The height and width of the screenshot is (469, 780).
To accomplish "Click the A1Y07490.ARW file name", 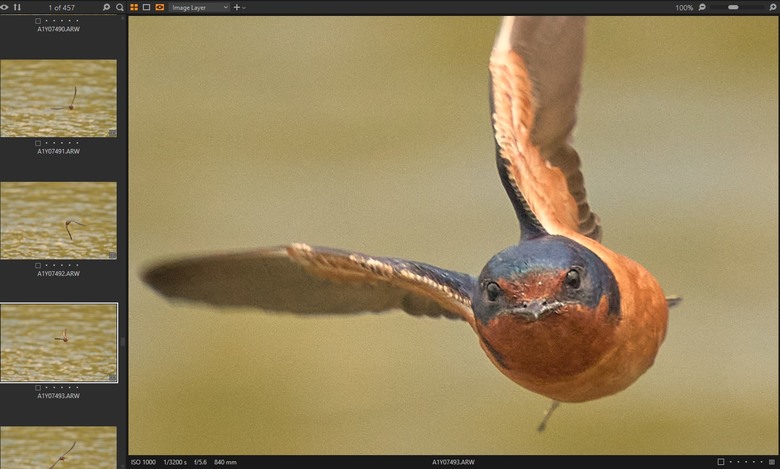I will pos(58,29).
